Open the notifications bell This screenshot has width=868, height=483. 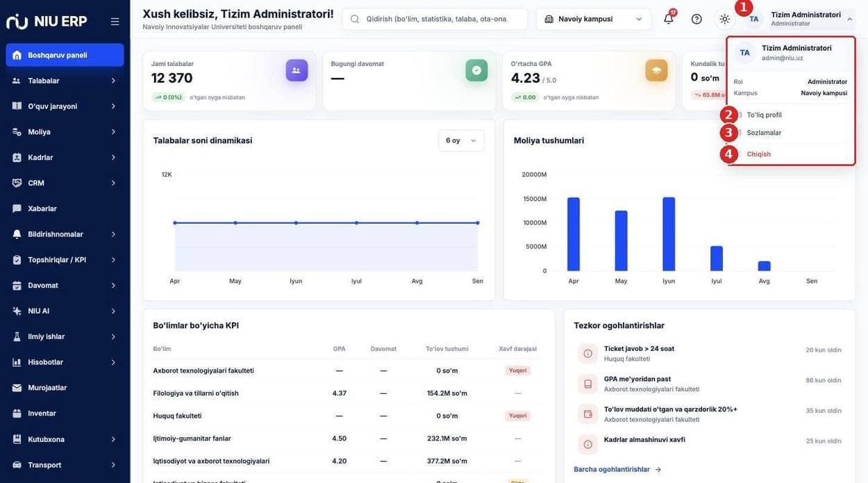point(669,19)
